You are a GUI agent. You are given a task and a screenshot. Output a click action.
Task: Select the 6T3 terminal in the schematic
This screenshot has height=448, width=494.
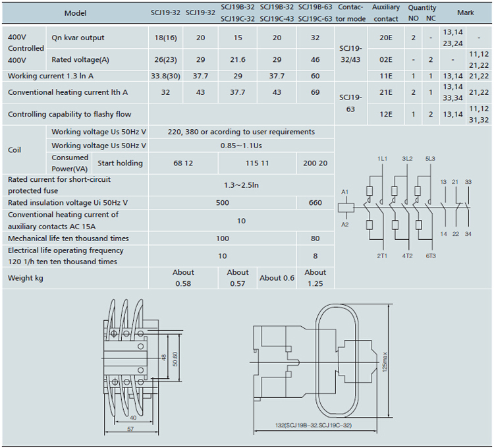coord(431,255)
